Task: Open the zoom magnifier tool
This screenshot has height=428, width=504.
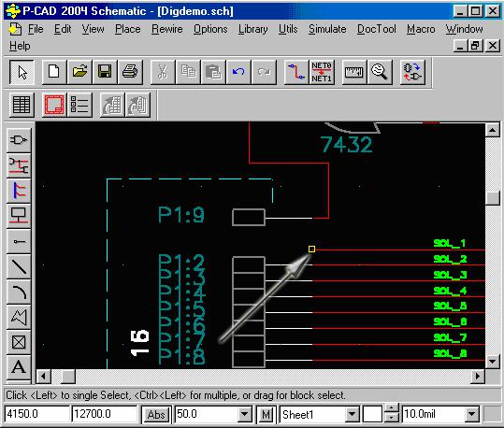Action: point(380,72)
